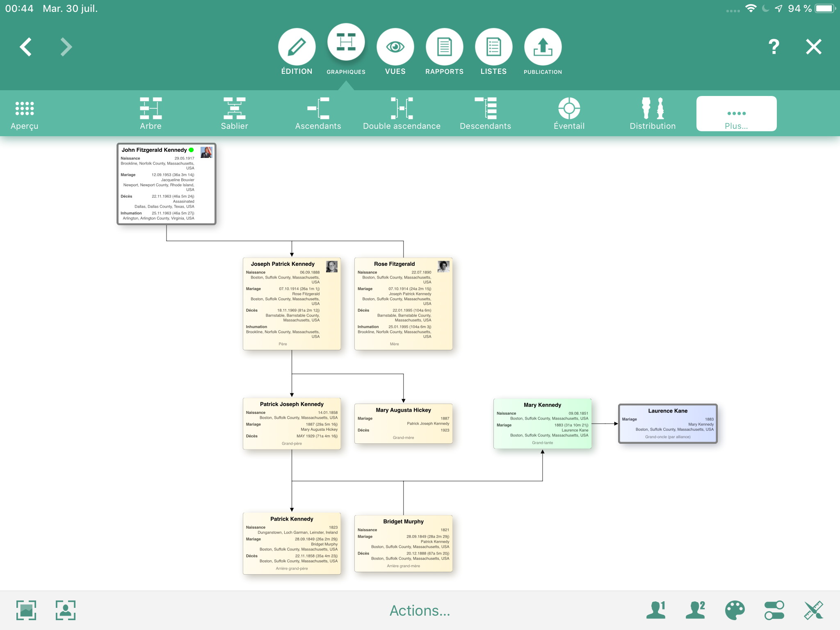The height and width of the screenshot is (630, 840).
Task: Tap Joseph Patrick Kennedy's portrait photo
Action: tap(332, 267)
